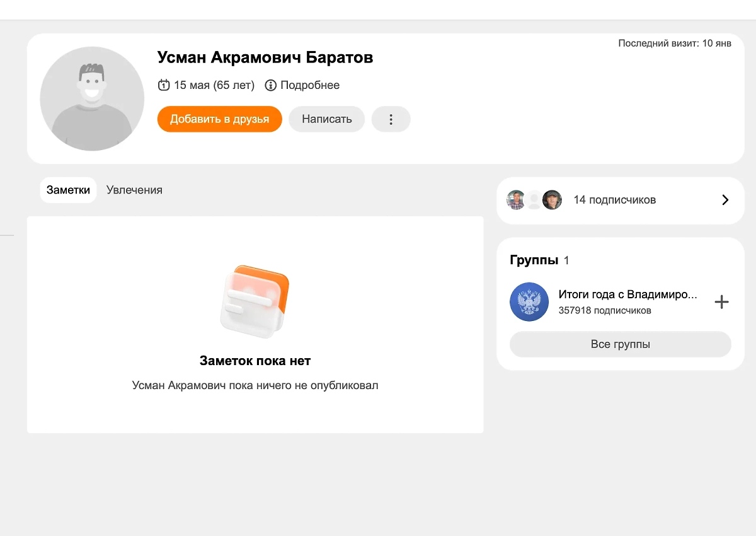This screenshot has height=536, width=756.
Task: Click the three-dots more options button
Action: point(391,119)
